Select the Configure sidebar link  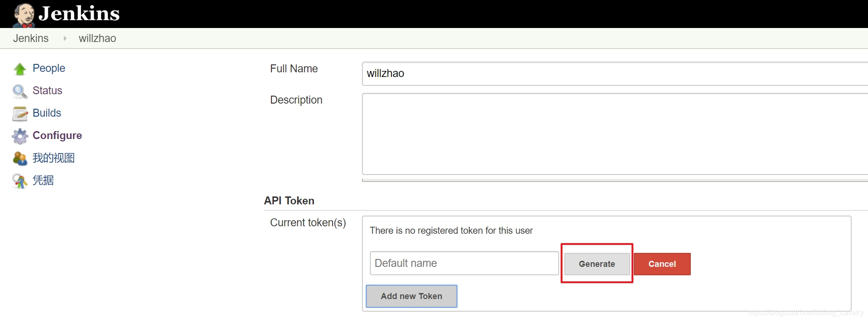click(57, 135)
